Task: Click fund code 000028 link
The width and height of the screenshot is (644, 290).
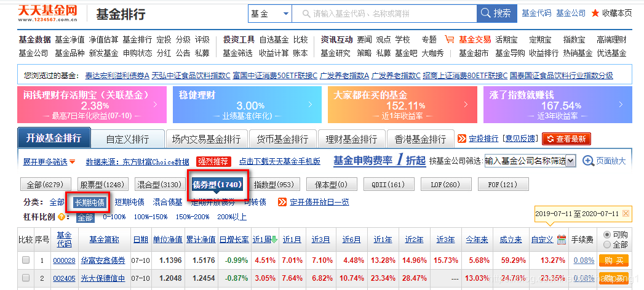Action: pos(64,260)
